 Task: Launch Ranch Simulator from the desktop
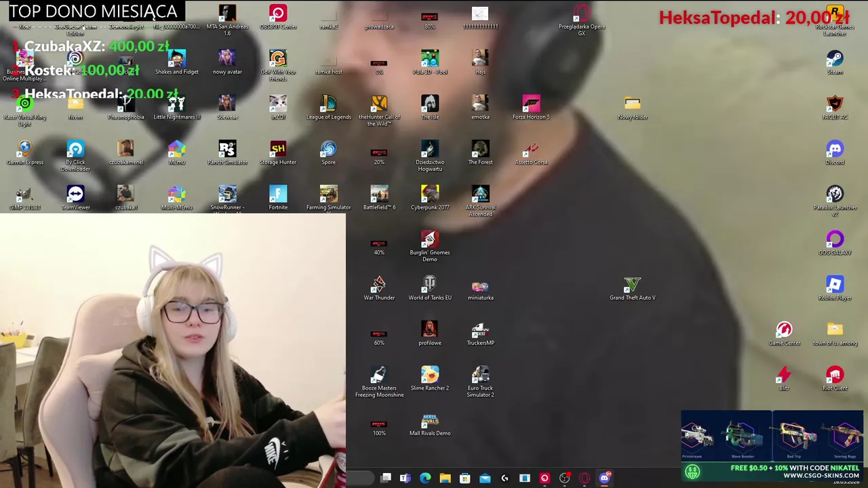click(227, 152)
